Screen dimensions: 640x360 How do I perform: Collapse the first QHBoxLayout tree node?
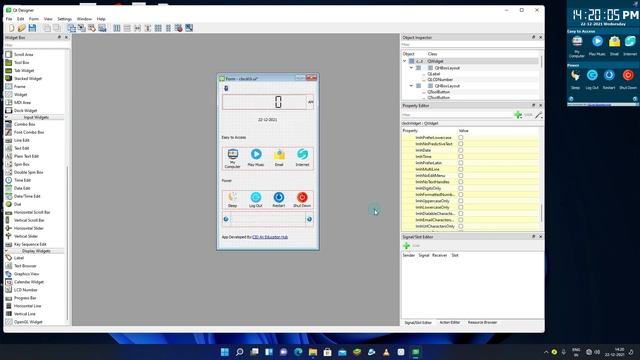point(411,68)
